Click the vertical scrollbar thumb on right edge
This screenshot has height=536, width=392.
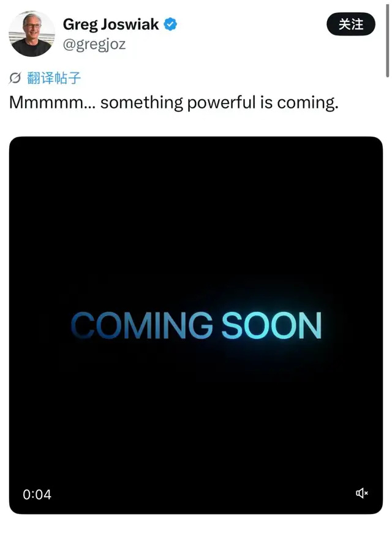pos(388,39)
